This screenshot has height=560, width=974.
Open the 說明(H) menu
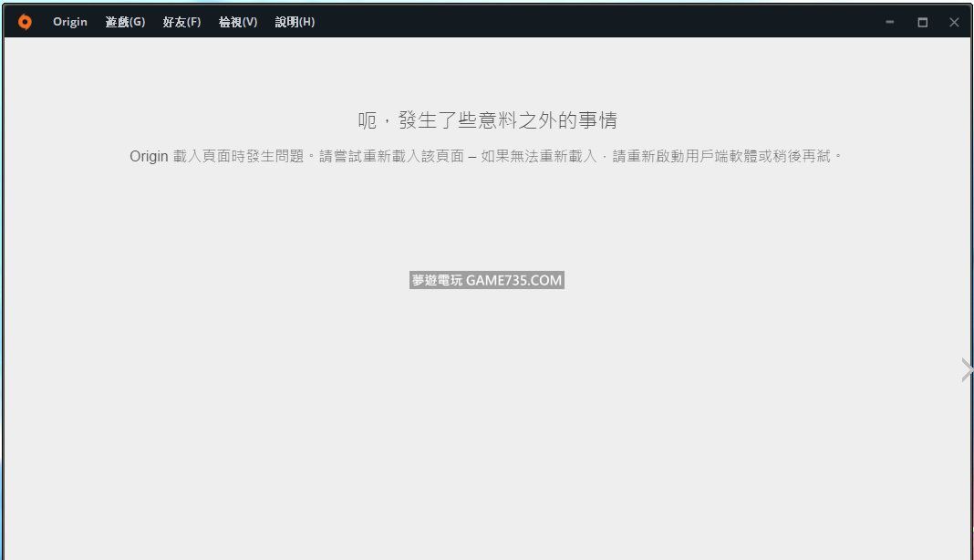[295, 22]
